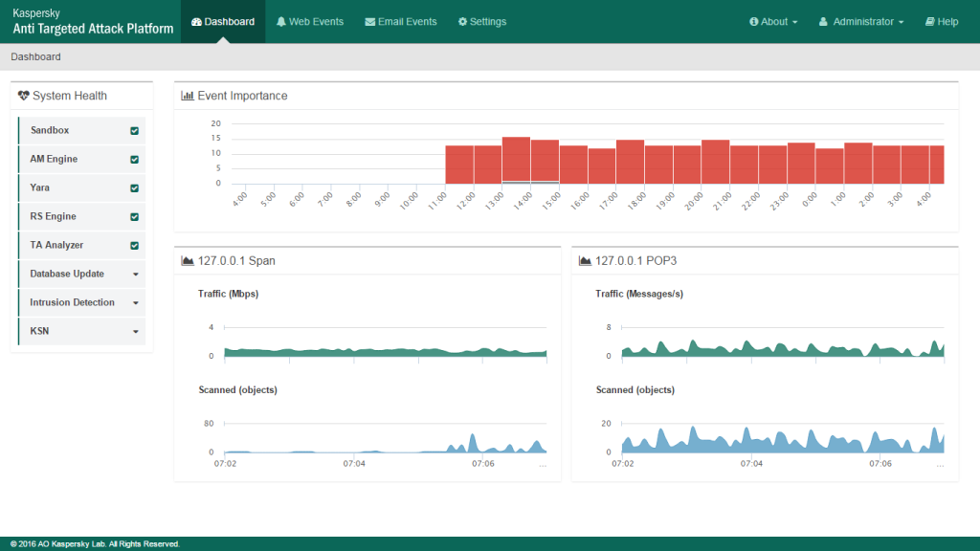
Task: Expand the Database Update section arrow
Action: click(x=136, y=275)
